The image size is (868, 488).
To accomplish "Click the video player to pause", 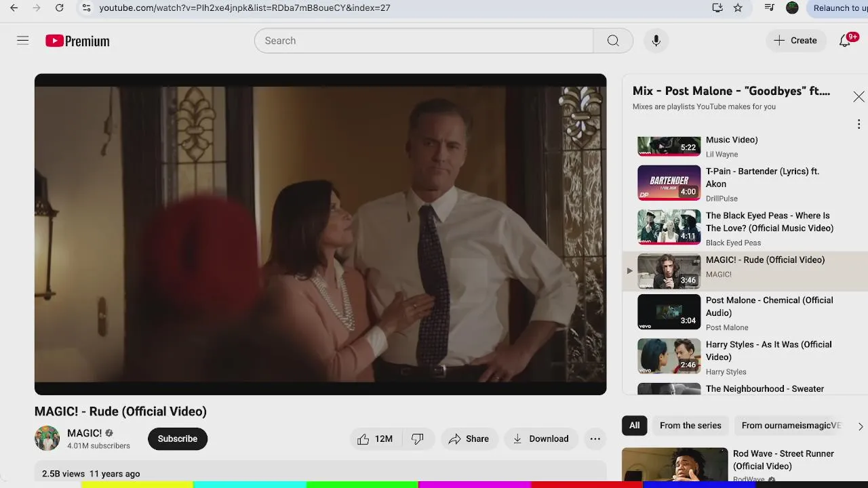I will [x=320, y=234].
